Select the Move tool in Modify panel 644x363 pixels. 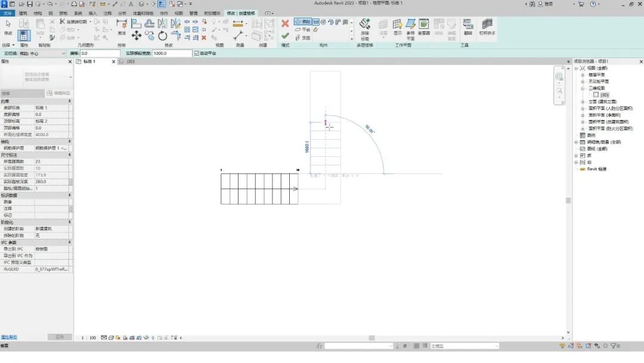point(137,36)
